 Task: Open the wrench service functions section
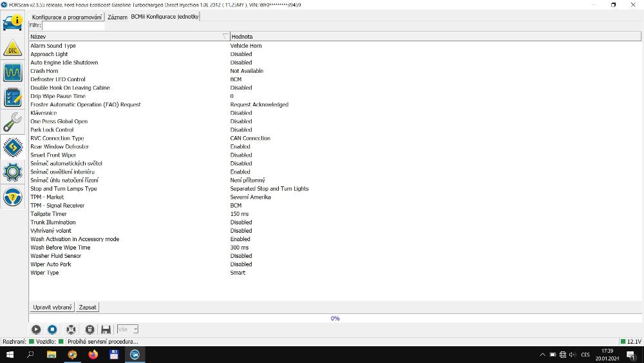click(13, 122)
